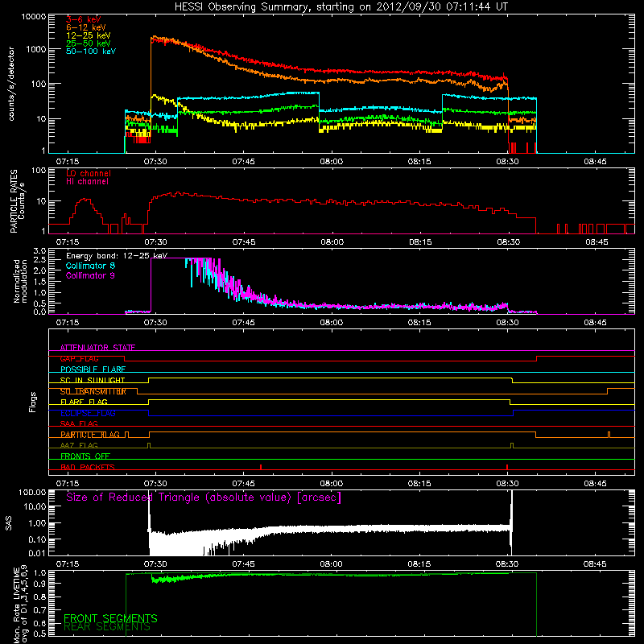Click the 1000 tick label on counts axis
This screenshot has height=644, width=644.
(35, 49)
